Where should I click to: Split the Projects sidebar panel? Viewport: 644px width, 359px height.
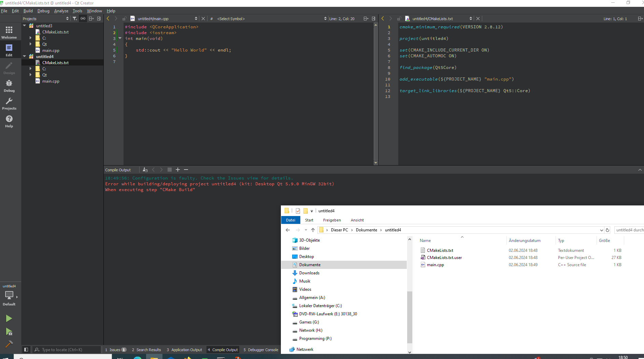click(91, 19)
